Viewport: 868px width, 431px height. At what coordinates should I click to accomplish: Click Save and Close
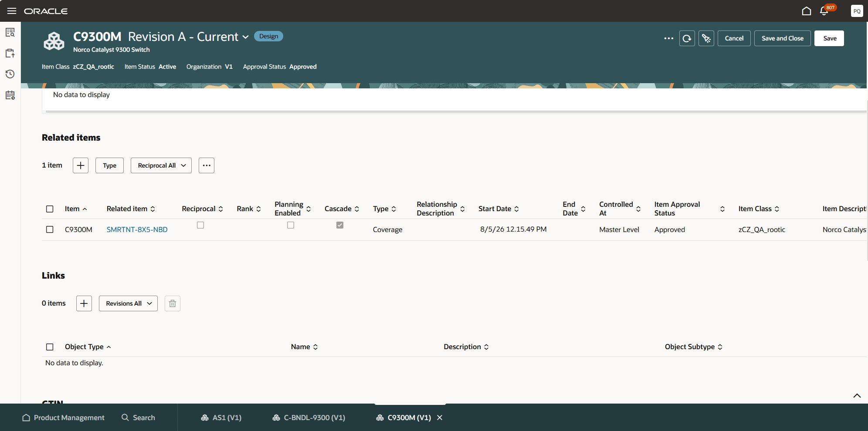click(x=783, y=38)
